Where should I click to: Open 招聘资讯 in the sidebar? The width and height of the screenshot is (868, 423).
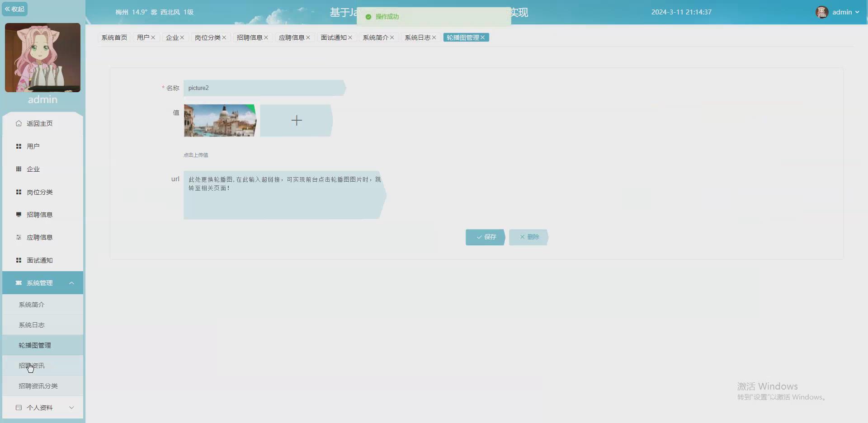point(43,366)
